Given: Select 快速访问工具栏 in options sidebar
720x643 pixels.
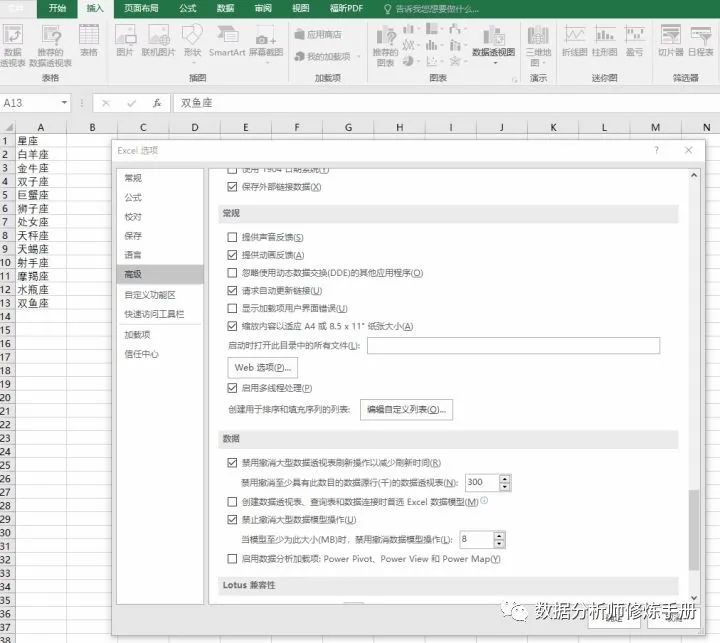Looking at the screenshot, I should tap(160, 314).
